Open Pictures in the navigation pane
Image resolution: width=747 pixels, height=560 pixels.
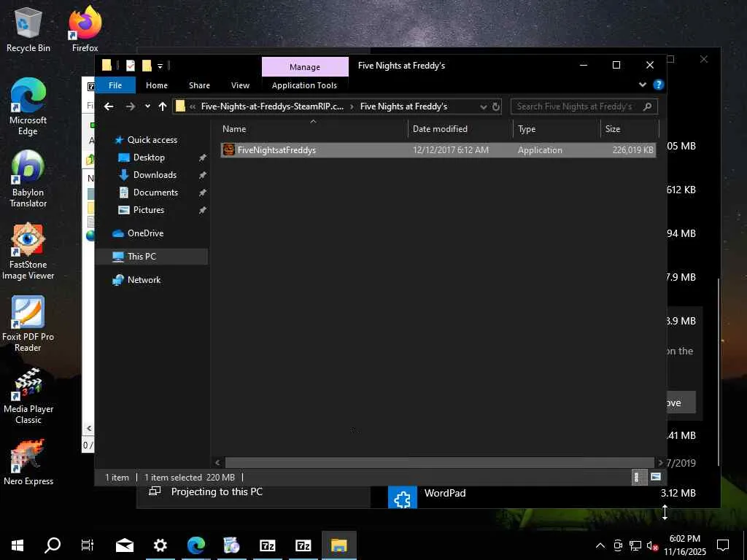coord(149,210)
